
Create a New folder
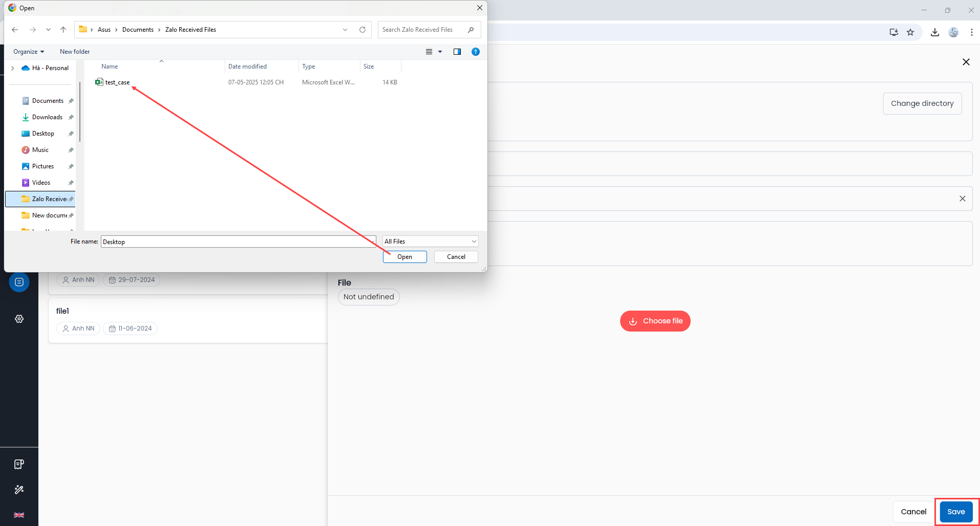[x=75, y=52]
